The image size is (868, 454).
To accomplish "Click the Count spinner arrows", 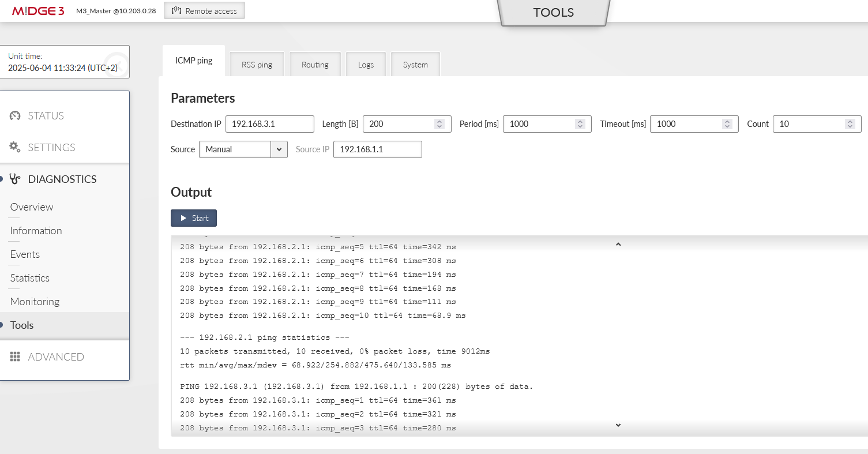I will [850, 124].
